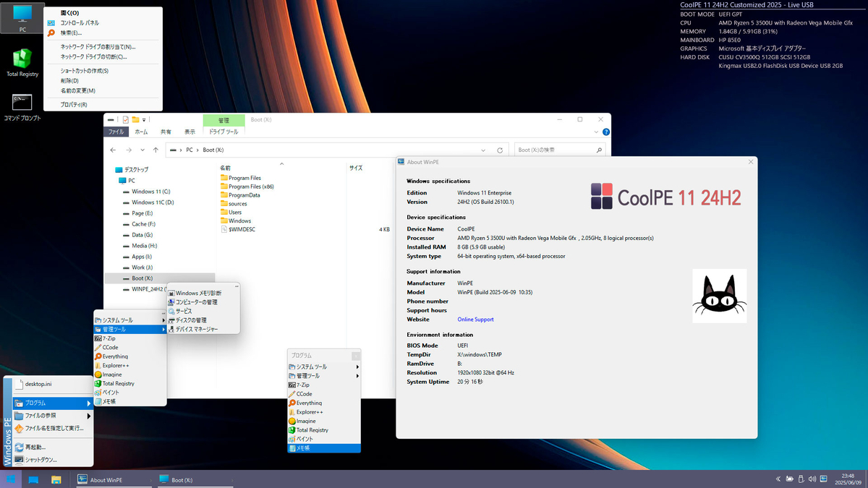Launch 7-Zip from the Start menu program submenu

pyautogui.click(x=130, y=338)
